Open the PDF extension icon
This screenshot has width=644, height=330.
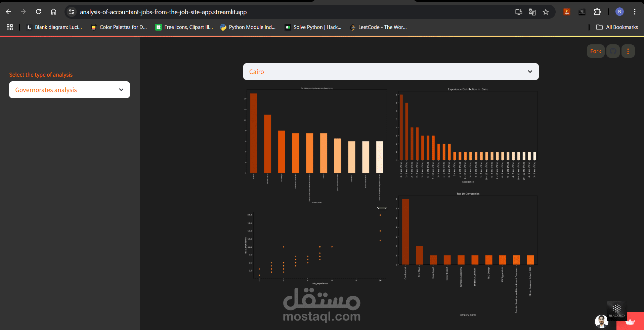[567, 12]
